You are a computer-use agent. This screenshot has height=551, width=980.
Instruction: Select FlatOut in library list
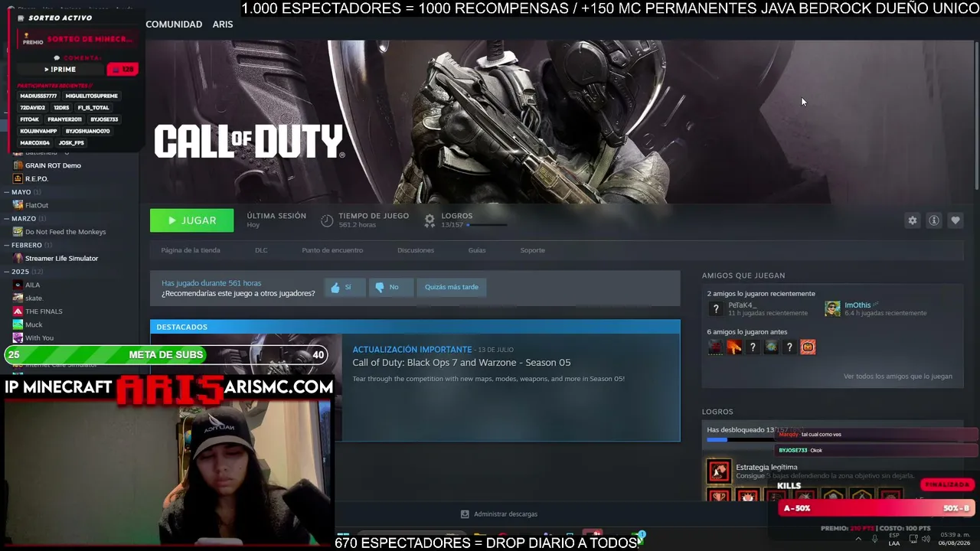37,205
